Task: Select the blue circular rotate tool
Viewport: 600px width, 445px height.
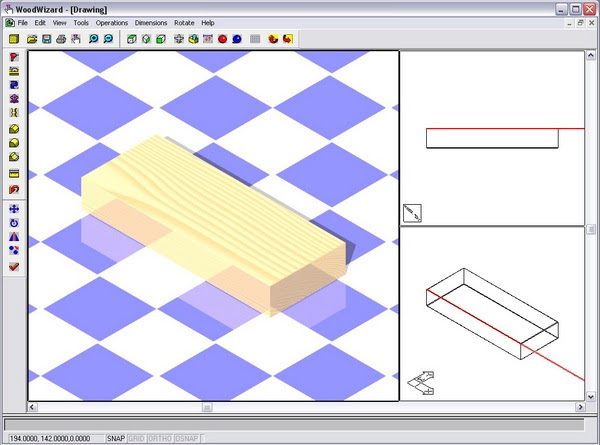Action: coord(14,223)
